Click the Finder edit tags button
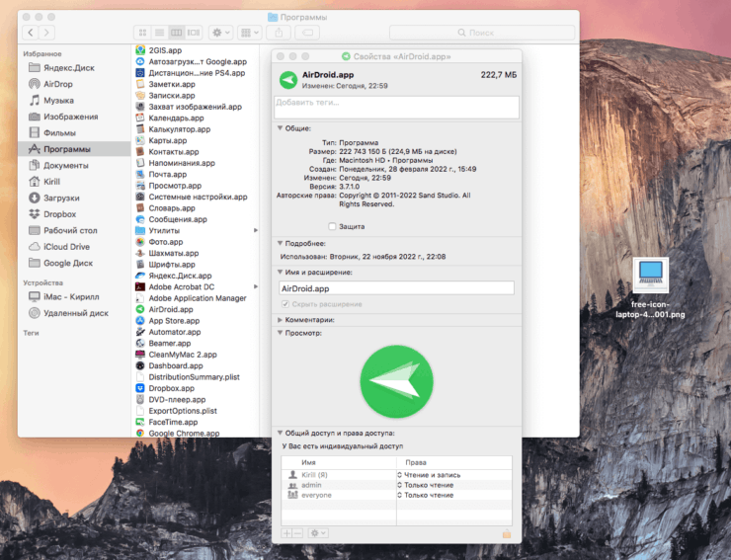The height and width of the screenshot is (560, 731). (307, 33)
